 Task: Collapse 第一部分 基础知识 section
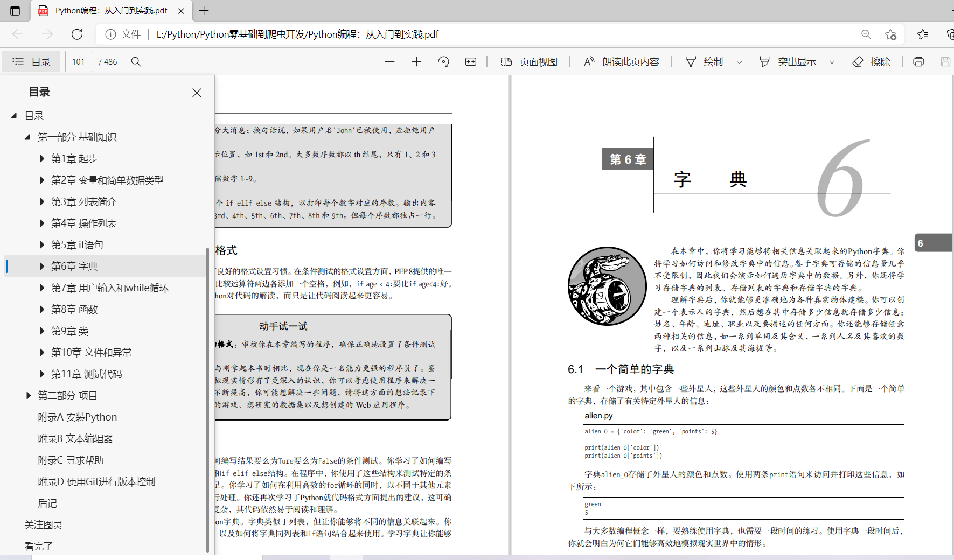click(x=27, y=137)
